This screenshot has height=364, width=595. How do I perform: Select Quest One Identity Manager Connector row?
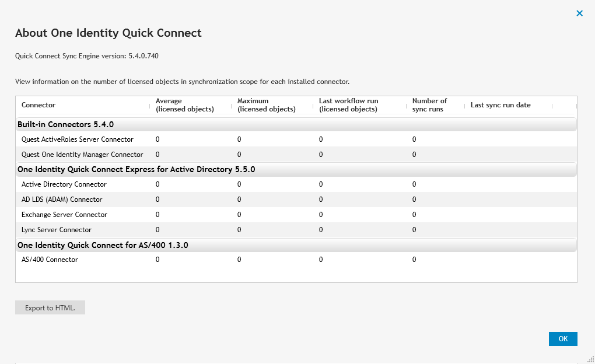click(x=296, y=155)
